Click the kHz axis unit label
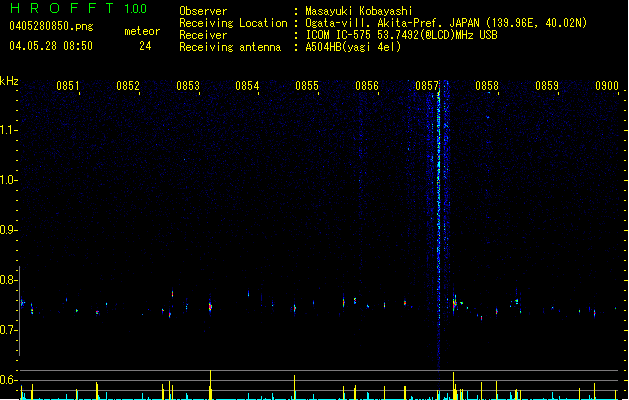629x400 pixels. pos(9,81)
